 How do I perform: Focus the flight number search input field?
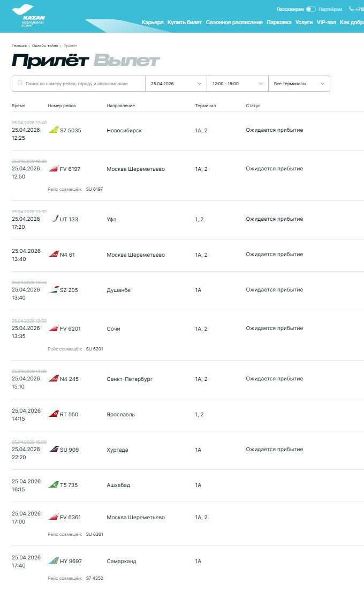click(83, 84)
